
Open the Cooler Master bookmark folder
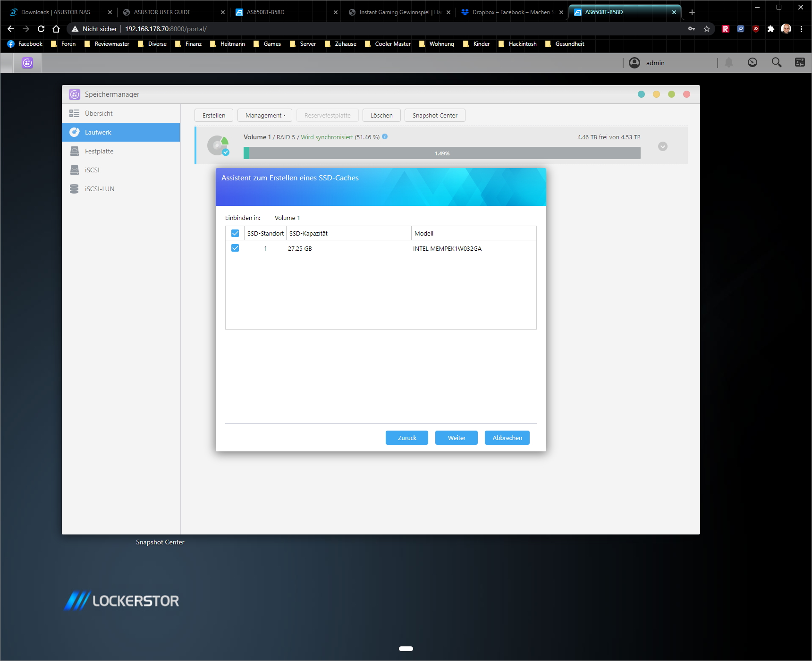(x=388, y=44)
